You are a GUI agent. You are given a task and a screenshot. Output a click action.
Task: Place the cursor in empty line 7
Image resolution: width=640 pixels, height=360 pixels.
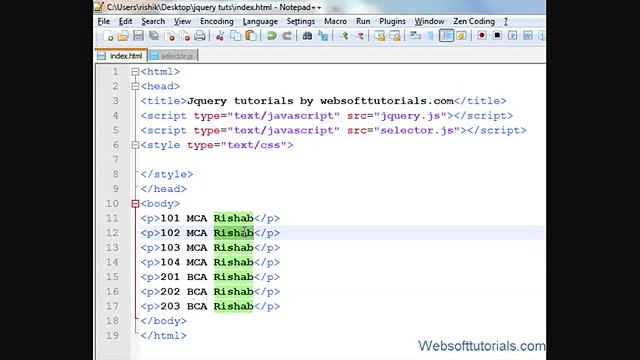click(x=342, y=160)
